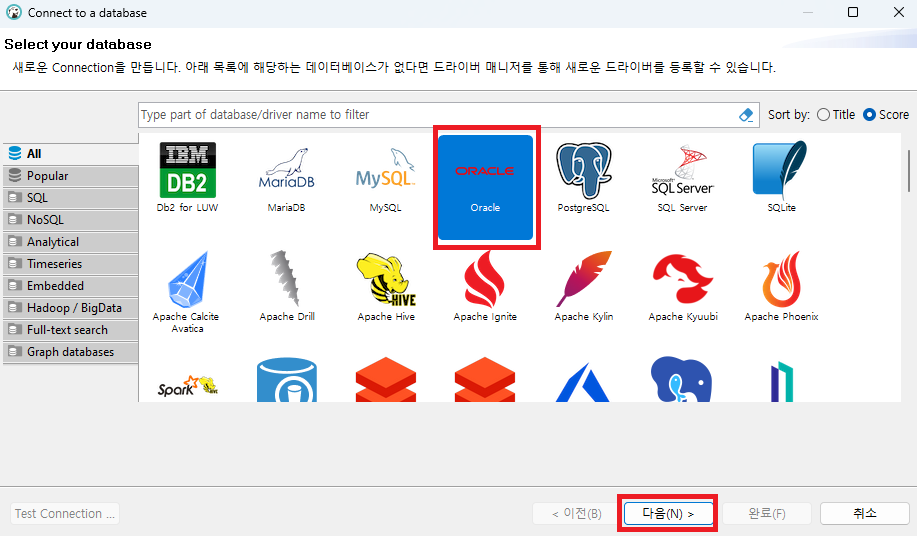This screenshot has height=536, width=917.
Task: Open Hadoop / BigData category
Action: click(71, 308)
